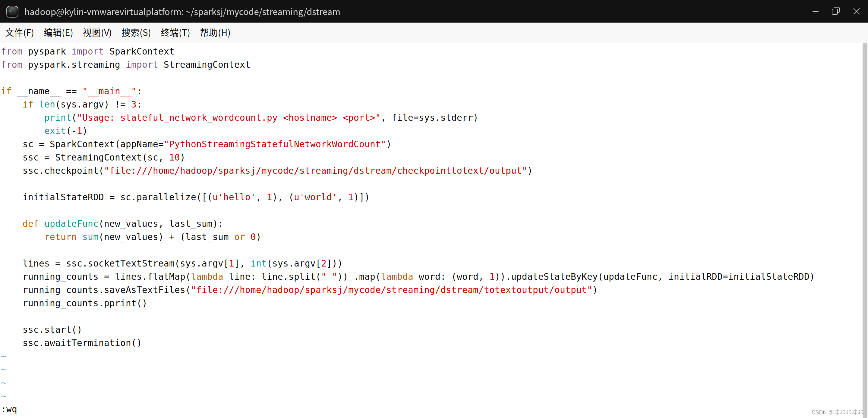Open the 帮助(H) menu
Image resolution: width=868 pixels, height=418 pixels.
(x=215, y=33)
